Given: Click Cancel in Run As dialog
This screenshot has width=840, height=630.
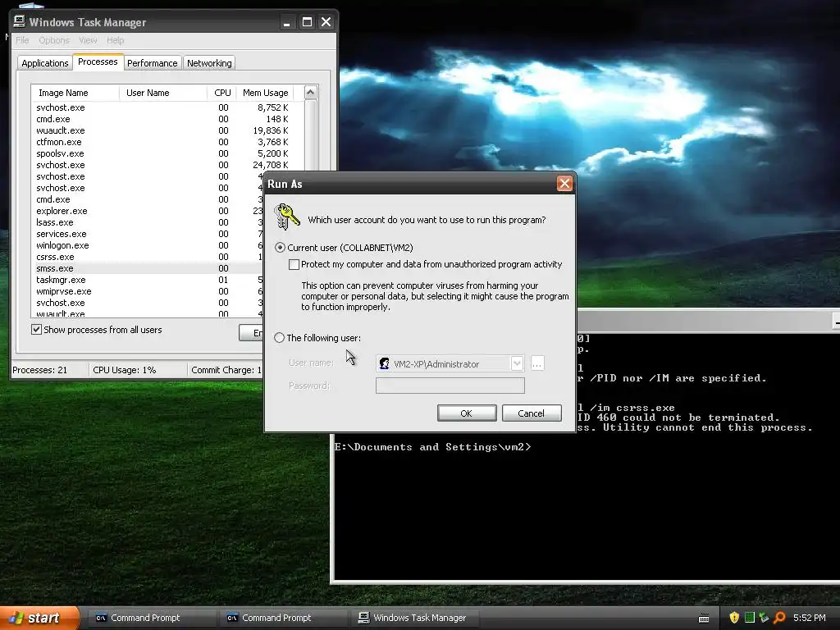Looking at the screenshot, I should point(532,413).
